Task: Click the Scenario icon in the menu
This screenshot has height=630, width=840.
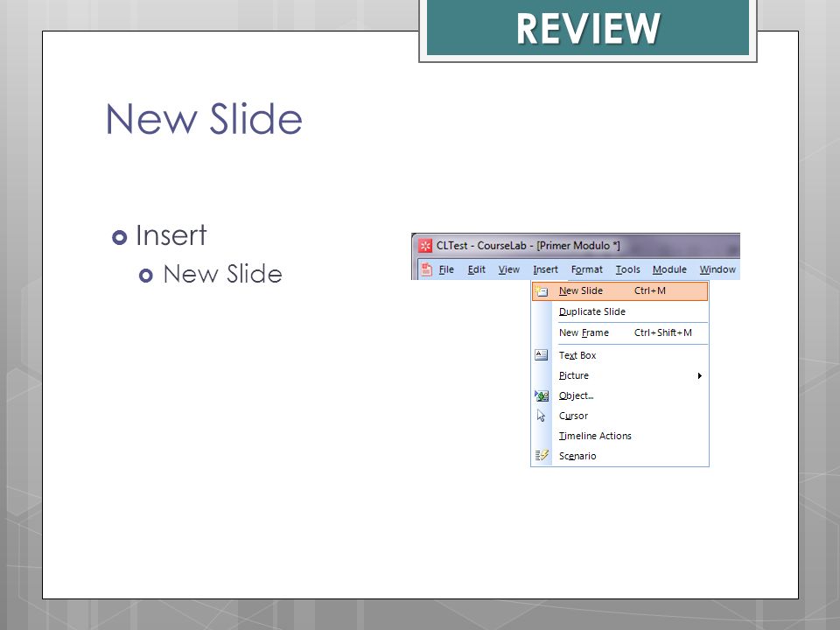Action: click(542, 455)
